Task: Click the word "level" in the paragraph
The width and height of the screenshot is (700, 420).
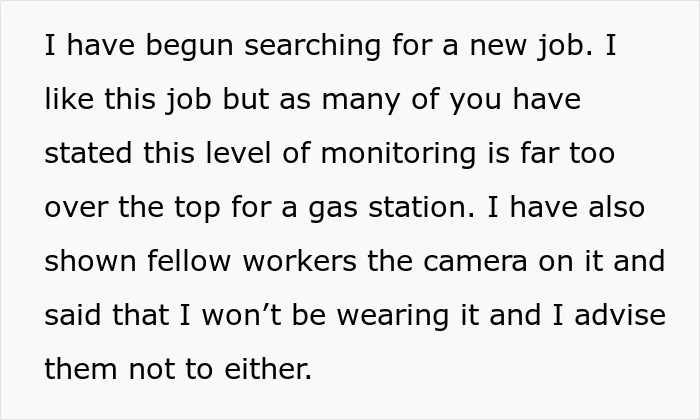Action: pyautogui.click(x=238, y=153)
